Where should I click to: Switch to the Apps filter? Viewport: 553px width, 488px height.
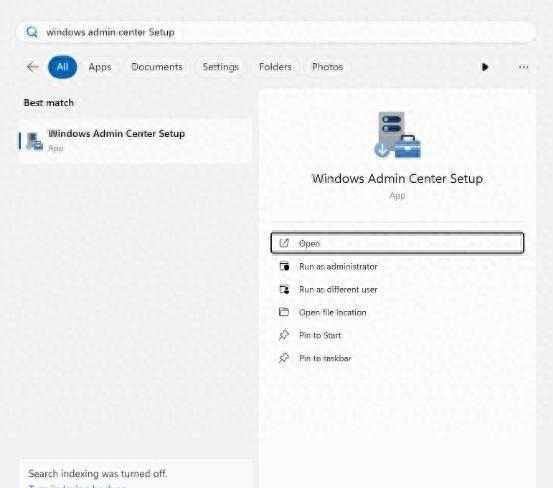100,67
